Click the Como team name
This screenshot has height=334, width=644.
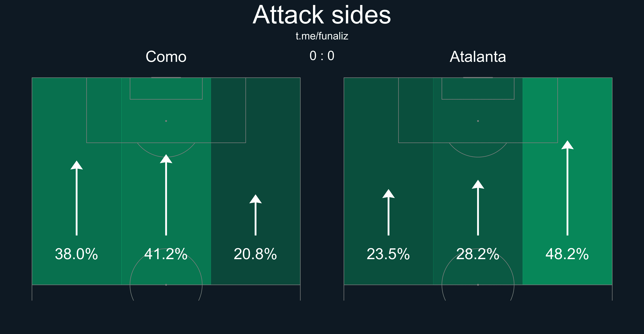[166, 57]
